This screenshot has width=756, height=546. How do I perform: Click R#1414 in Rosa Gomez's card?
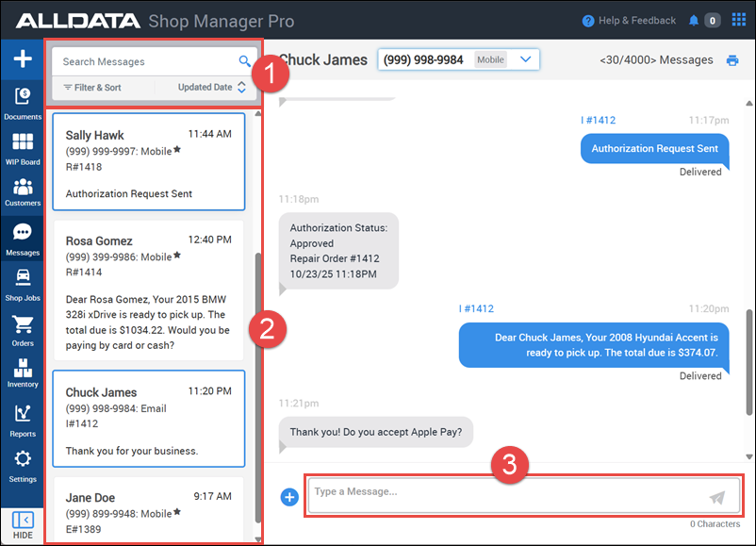(x=84, y=272)
